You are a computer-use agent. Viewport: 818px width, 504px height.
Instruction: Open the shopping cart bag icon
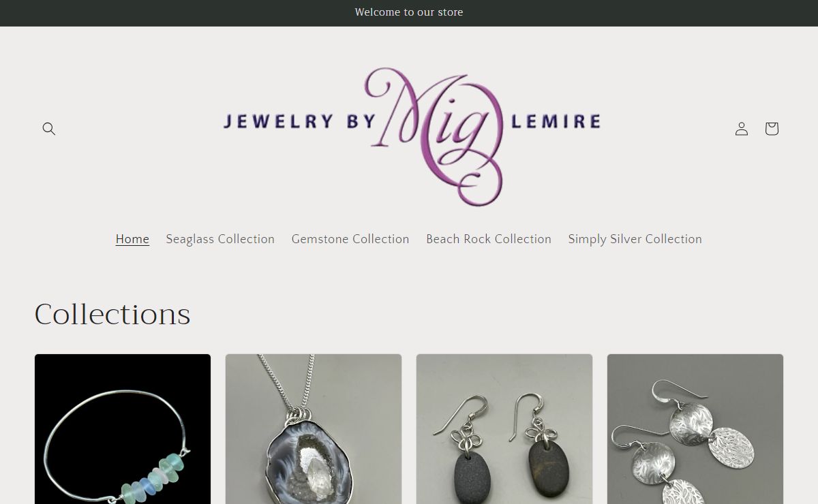[x=772, y=129]
